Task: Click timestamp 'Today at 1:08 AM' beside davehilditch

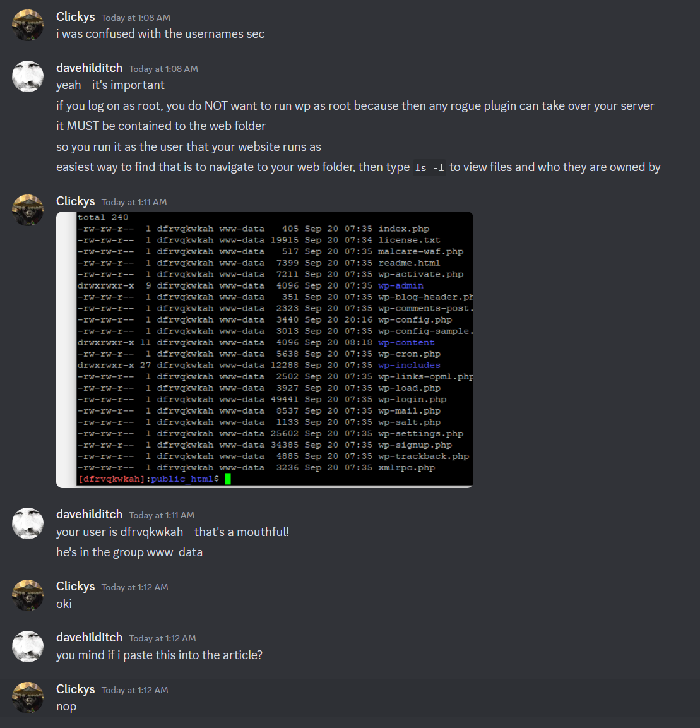Action: coord(163,69)
